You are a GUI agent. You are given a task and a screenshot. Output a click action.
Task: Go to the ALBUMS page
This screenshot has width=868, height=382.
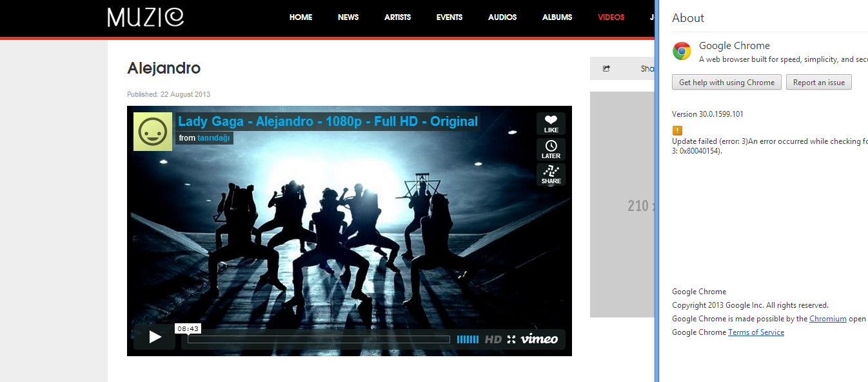pos(557,17)
